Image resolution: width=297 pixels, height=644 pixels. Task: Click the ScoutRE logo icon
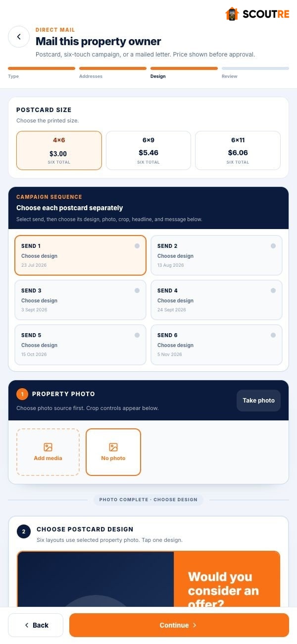(x=232, y=14)
